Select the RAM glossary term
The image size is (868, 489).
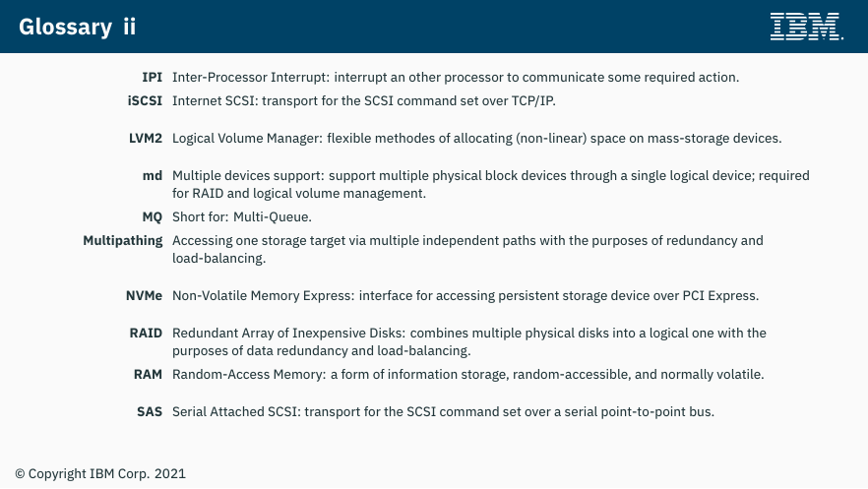[x=148, y=375]
